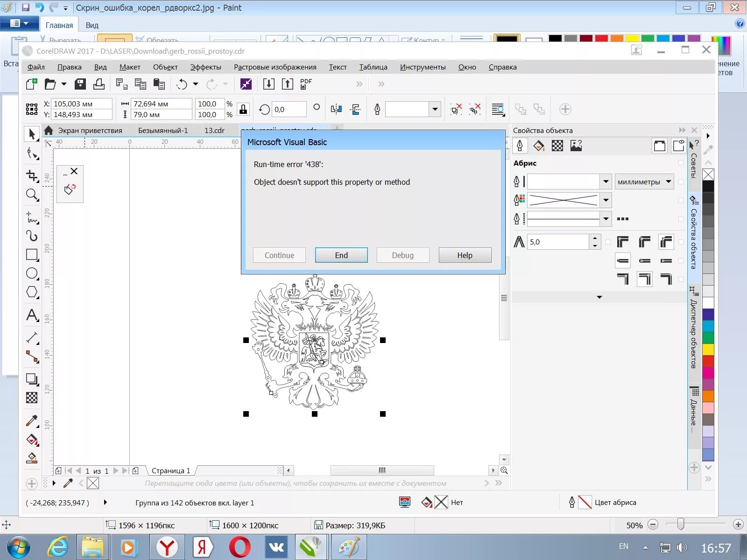Image resolution: width=747 pixels, height=560 pixels.
Task: Click the Save disk icon in CorelDRAW toolbar
Action: [80, 84]
